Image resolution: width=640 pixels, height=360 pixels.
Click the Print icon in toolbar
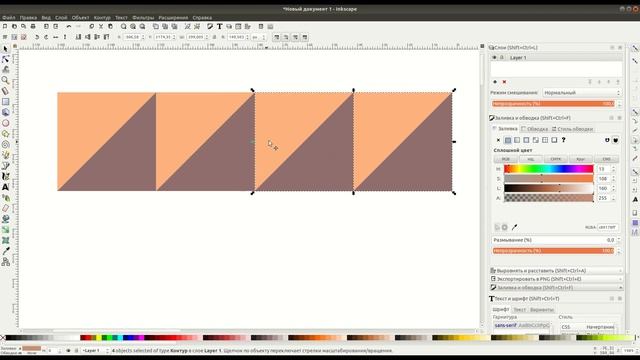(x=33, y=27)
